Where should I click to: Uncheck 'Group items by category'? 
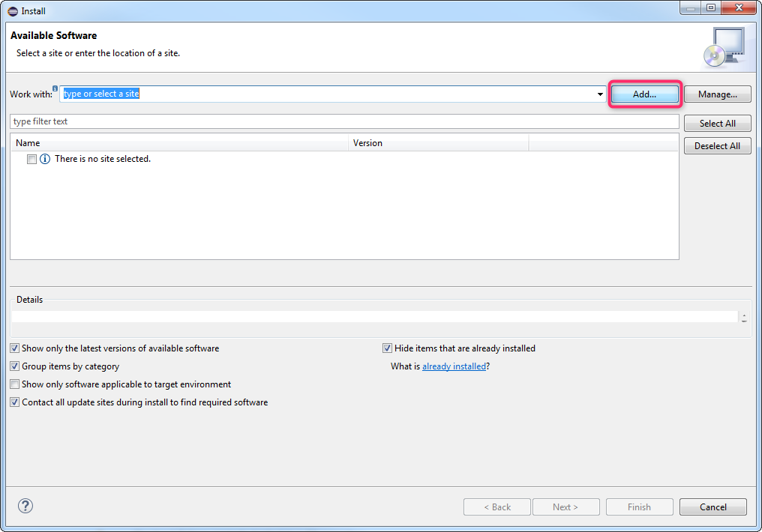click(15, 366)
